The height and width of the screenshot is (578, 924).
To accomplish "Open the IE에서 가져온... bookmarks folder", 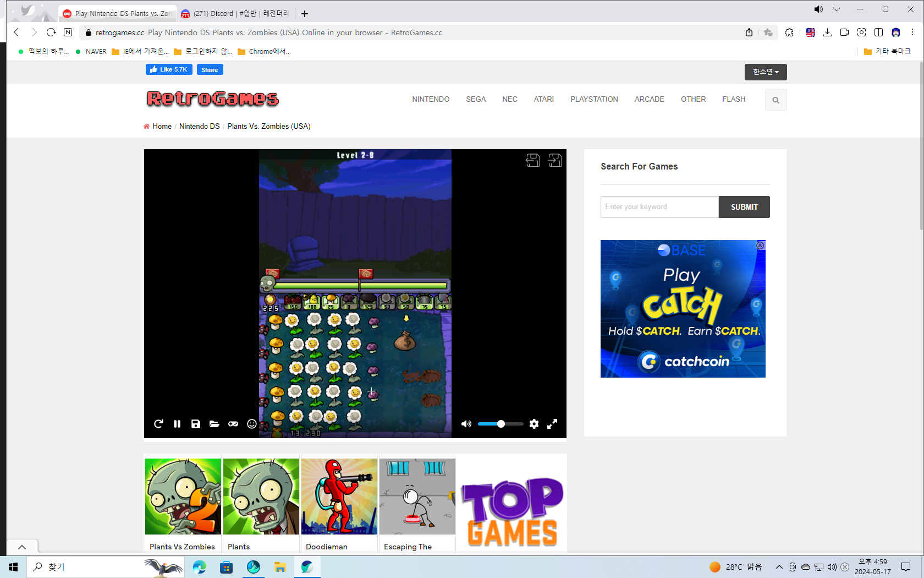I will (140, 51).
